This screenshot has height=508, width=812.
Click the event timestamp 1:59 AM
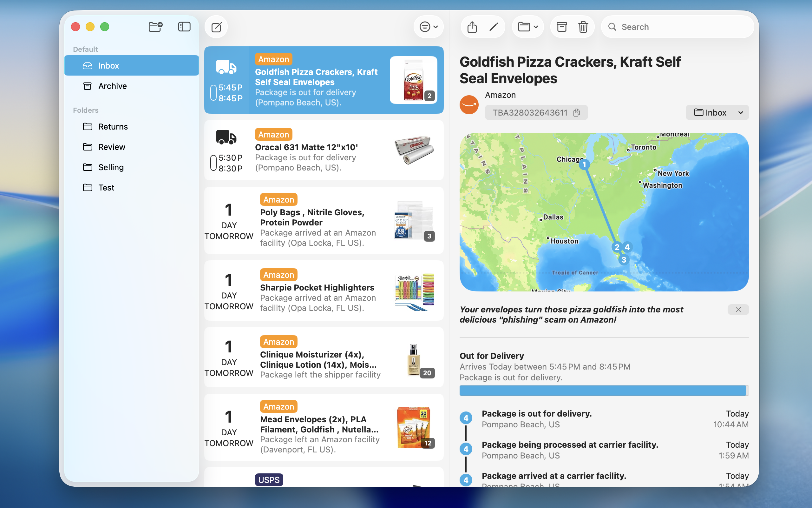[733, 456]
